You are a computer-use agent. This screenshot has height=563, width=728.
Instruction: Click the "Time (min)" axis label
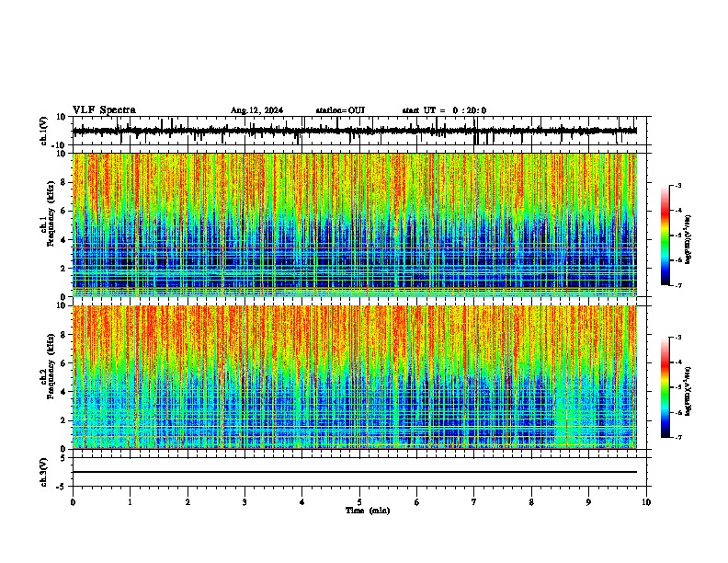[368, 511]
